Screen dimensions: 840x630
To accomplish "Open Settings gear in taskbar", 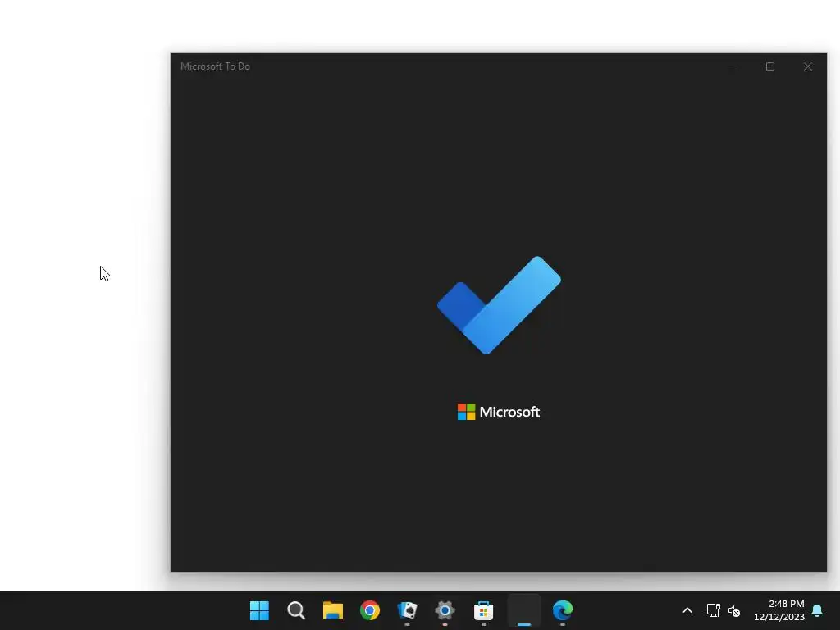I will point(445,610).
